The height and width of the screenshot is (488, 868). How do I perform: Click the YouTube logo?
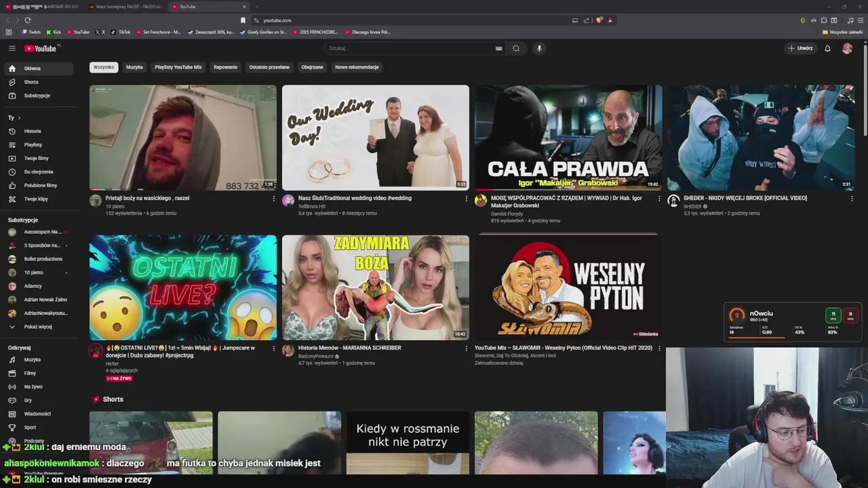[x=42, y=48]
